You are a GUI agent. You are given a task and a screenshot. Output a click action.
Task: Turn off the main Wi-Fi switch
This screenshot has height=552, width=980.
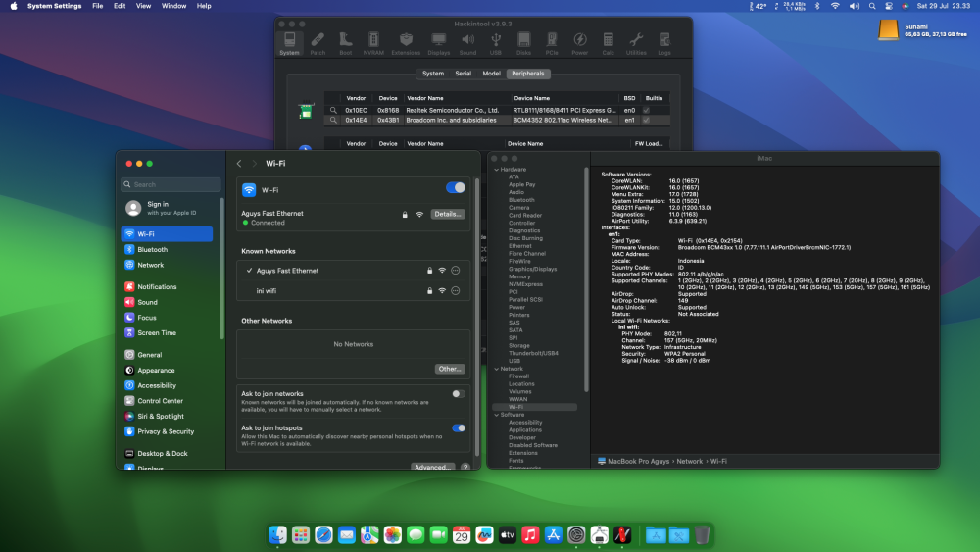(x=456, y=187)
